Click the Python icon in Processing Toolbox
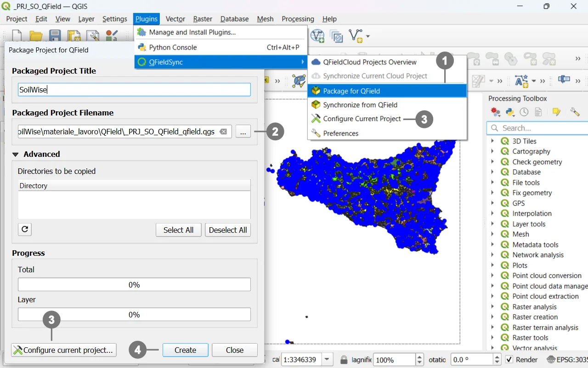The height and width of the screenshot is (368, 588). pos(510,112)
